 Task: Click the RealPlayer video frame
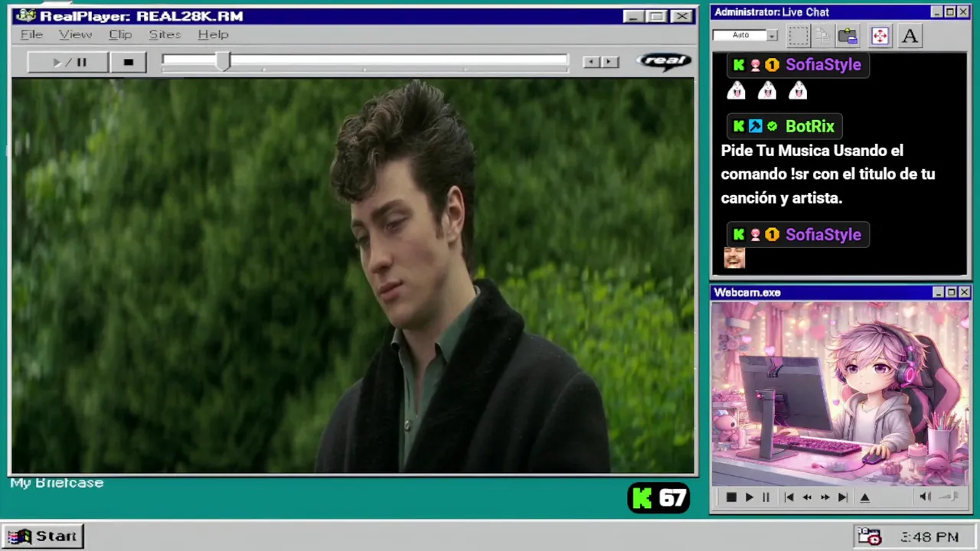click(x=353, y=275)
